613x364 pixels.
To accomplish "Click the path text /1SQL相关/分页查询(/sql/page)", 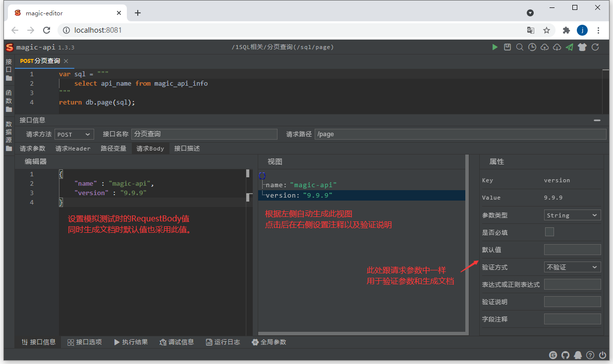I will click(282, 47).
